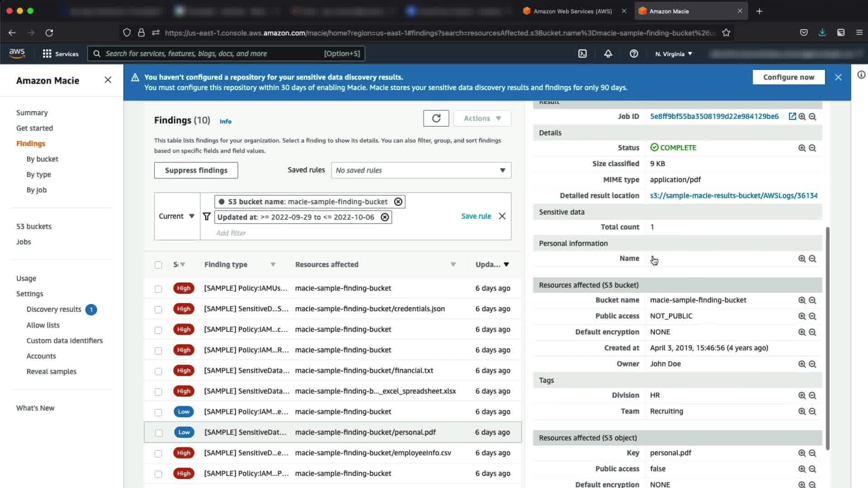Open the Current findings status dropdown
Screen dimensions: 868x488
click(177, 216)
